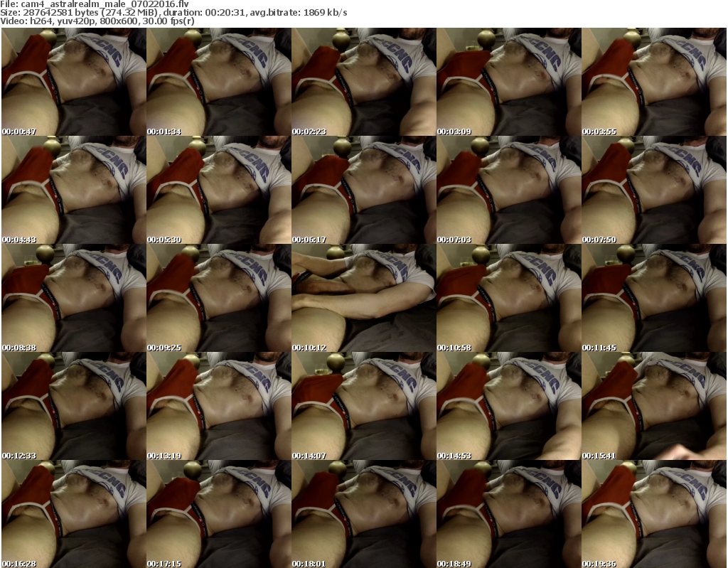Choose the frame stamped 00:18:49

tap(509, 514)
